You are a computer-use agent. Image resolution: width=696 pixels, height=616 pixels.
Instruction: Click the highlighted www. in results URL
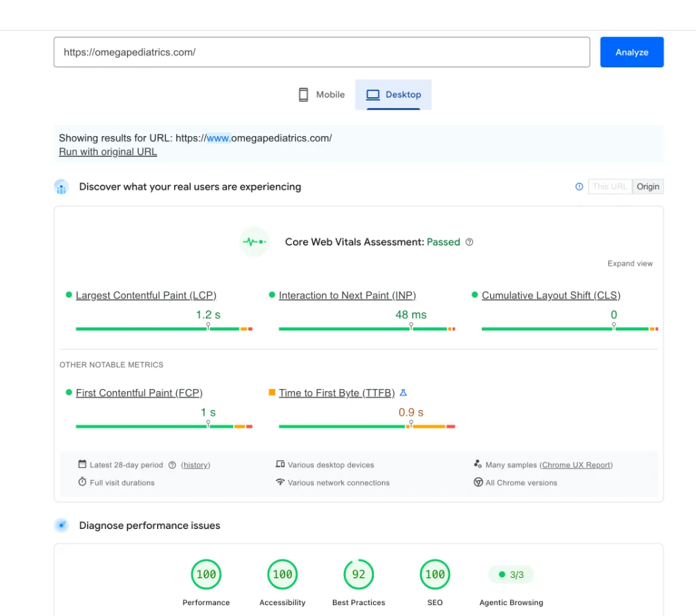tap(219, 138)
